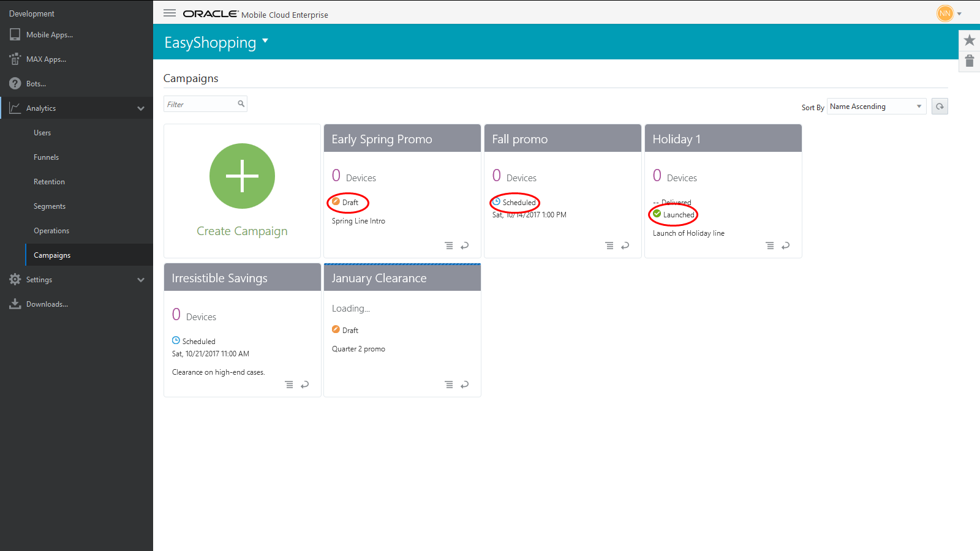Open the EasyShopping app selector dropdown
The width and height of the screenshot is (980, 551).
point(265,41)
